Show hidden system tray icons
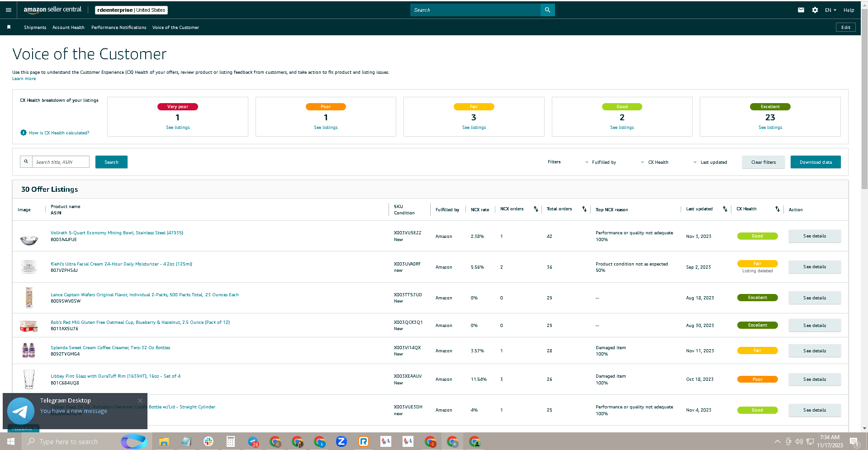The image size is (868, 450). pyautogui.click(x=777, y=441)
